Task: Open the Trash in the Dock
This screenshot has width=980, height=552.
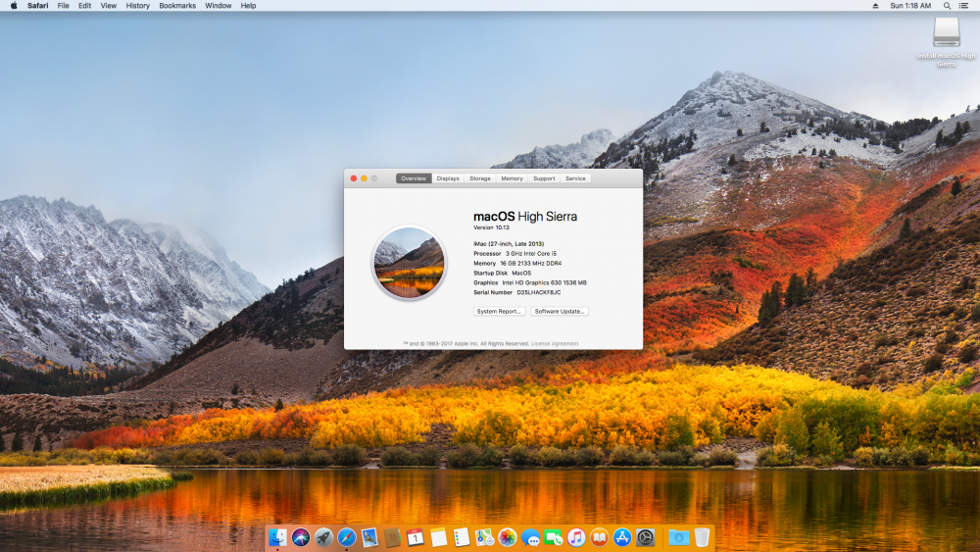Action: pyautogui.click(x=702, y=537)
